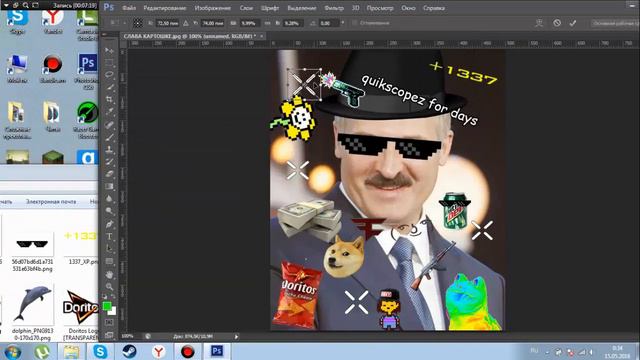Viewport: 640px width, 360px height.
Task: Click the width percentage field
Action: (249, 23)
